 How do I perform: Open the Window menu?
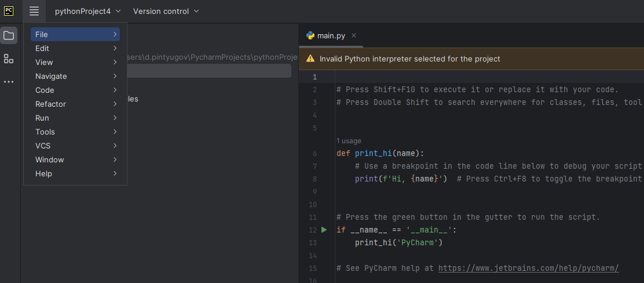tap(75, 159)
